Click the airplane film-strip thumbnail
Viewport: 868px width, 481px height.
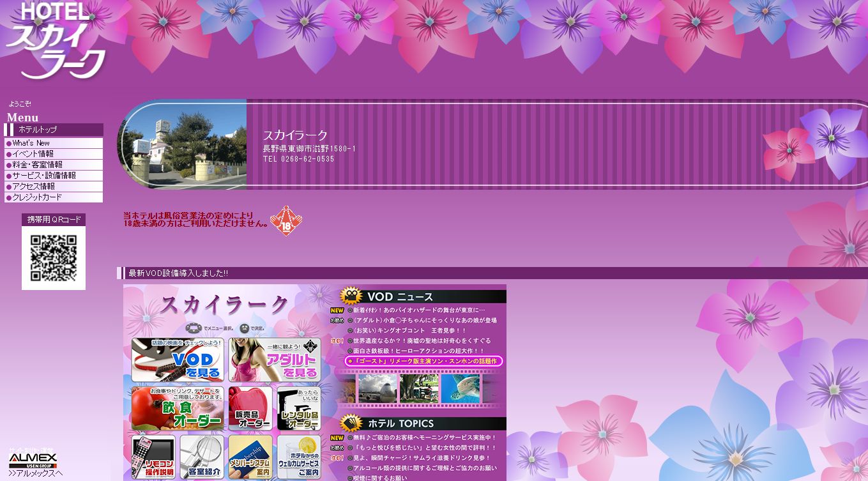[377, 388]
